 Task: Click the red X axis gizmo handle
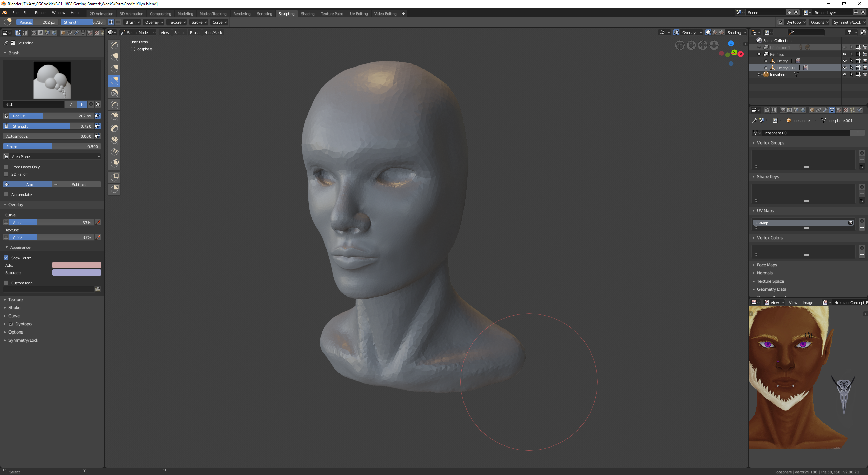click(x=741, y=54)
